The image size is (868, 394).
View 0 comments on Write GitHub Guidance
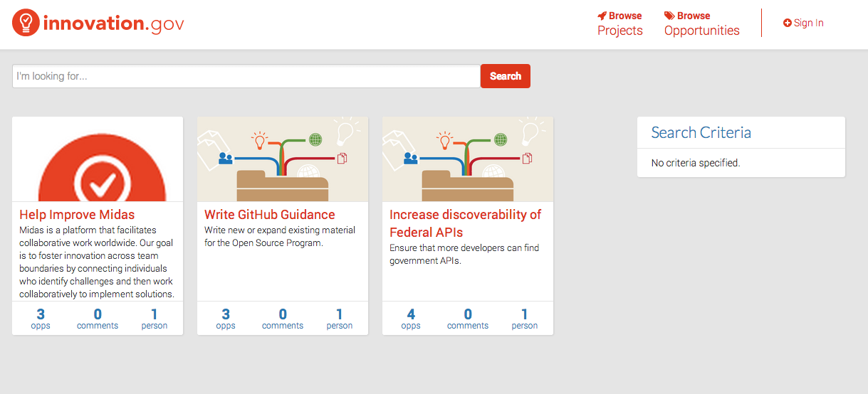click(283, 318)
